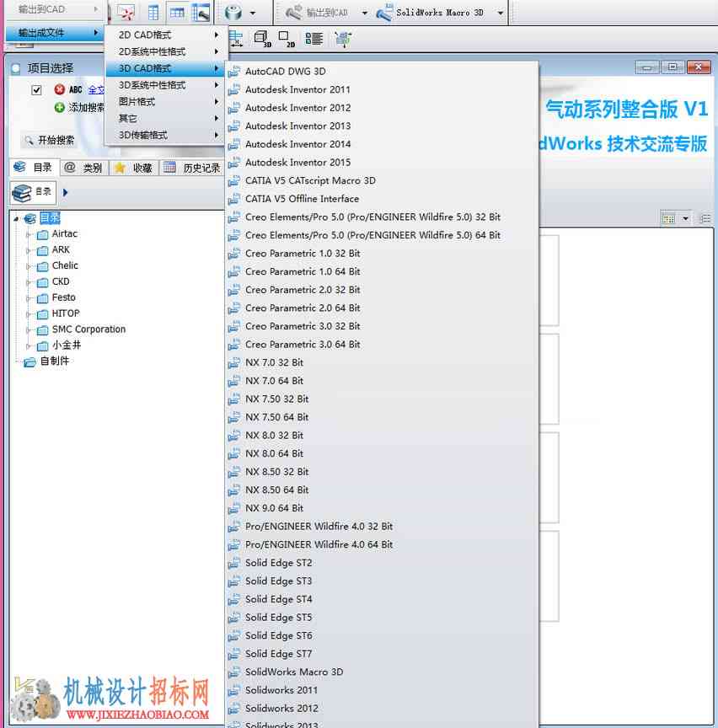718x728 pixels.
Task: Open dropdown next to globe icon
Action: click(x=253, y=13)
